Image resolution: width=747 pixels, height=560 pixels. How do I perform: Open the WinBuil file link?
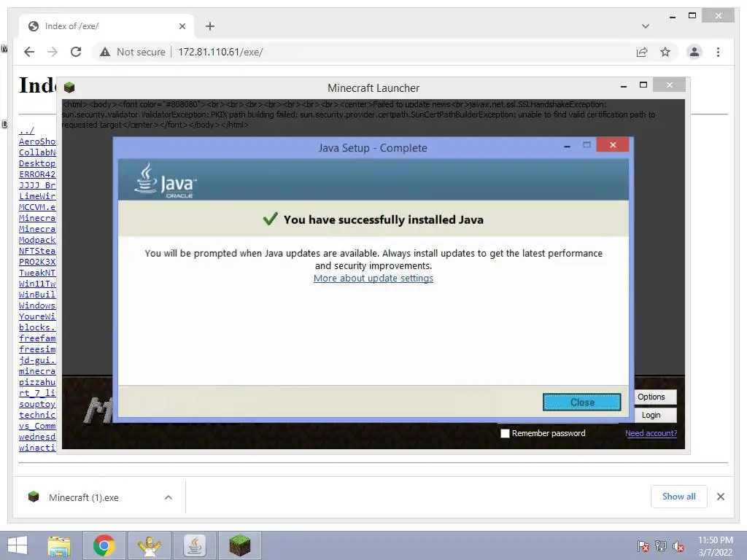coord(37,295)
